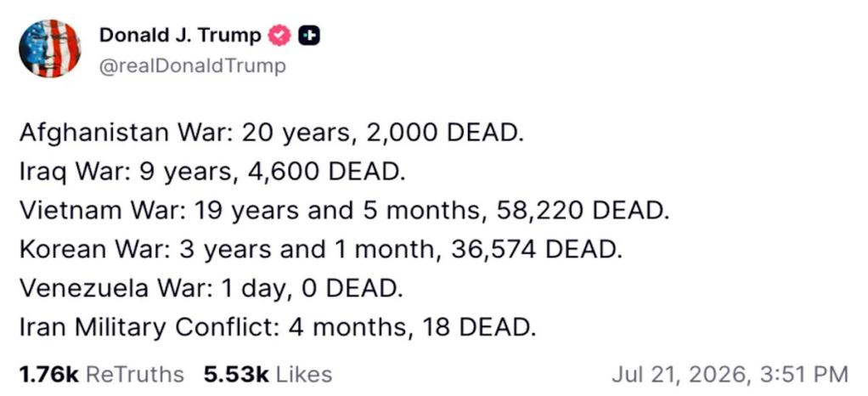Click the Donald J. Trump display name
The image size is (868, 396).
[180, 36]
